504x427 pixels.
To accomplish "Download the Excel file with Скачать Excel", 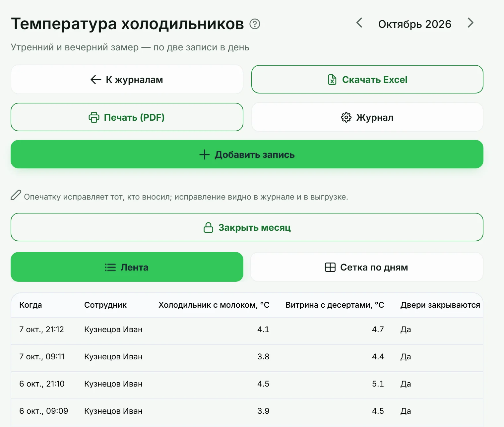I will pyautogui.click(x=367, y=80).
